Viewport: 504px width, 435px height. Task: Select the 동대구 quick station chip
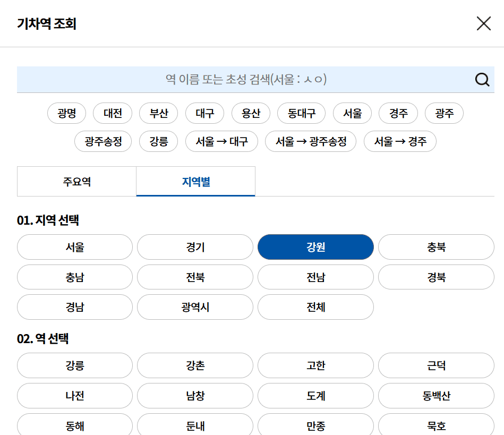(x=302, y=113)
